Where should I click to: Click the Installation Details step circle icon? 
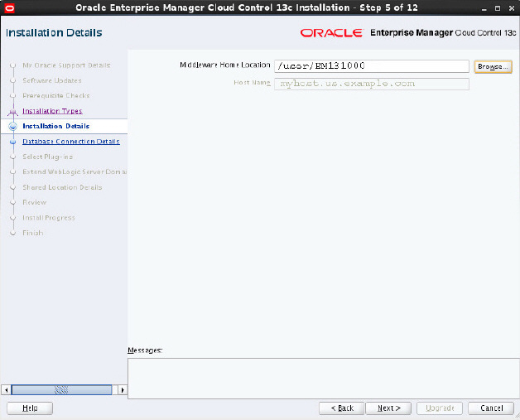[x=13, y=127]
